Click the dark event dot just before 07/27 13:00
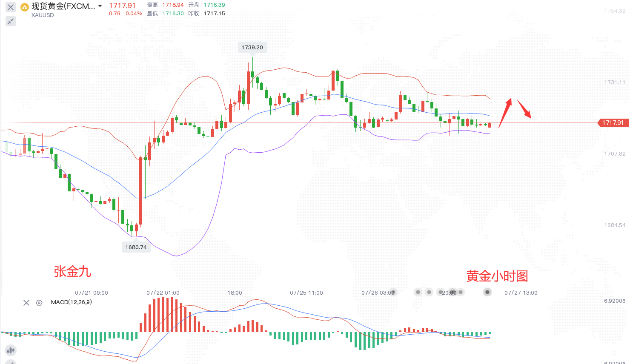Viewport: 630px width, 364px height. [x=487, y=292]
